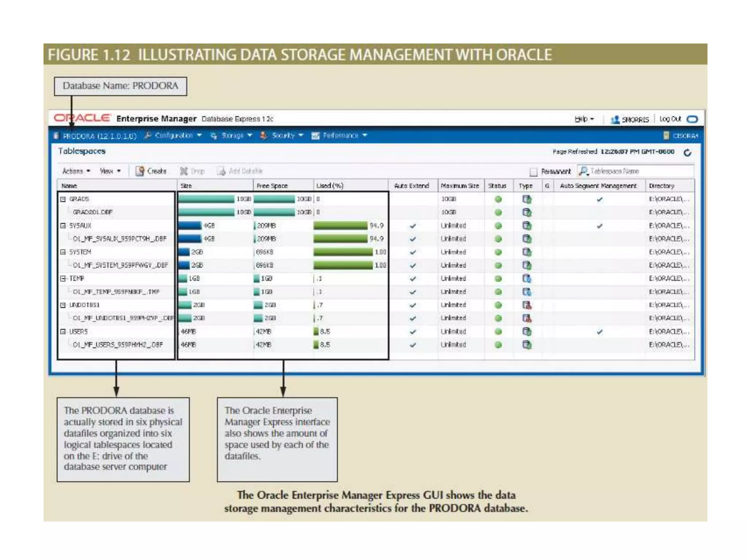Image resolution: width=747 pixels, height=560 pixels.
Task: Open the Storage menu
Action: (x=232, y=136)
